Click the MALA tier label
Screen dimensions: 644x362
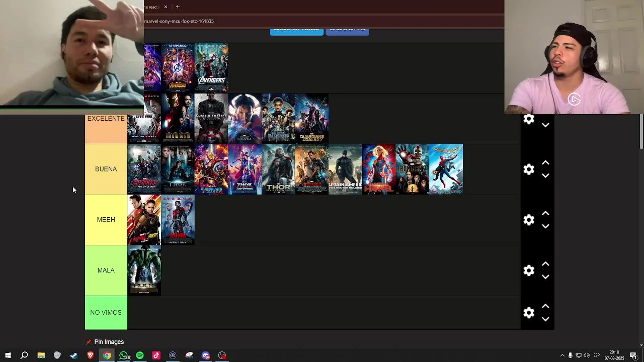tap(106, 270)
